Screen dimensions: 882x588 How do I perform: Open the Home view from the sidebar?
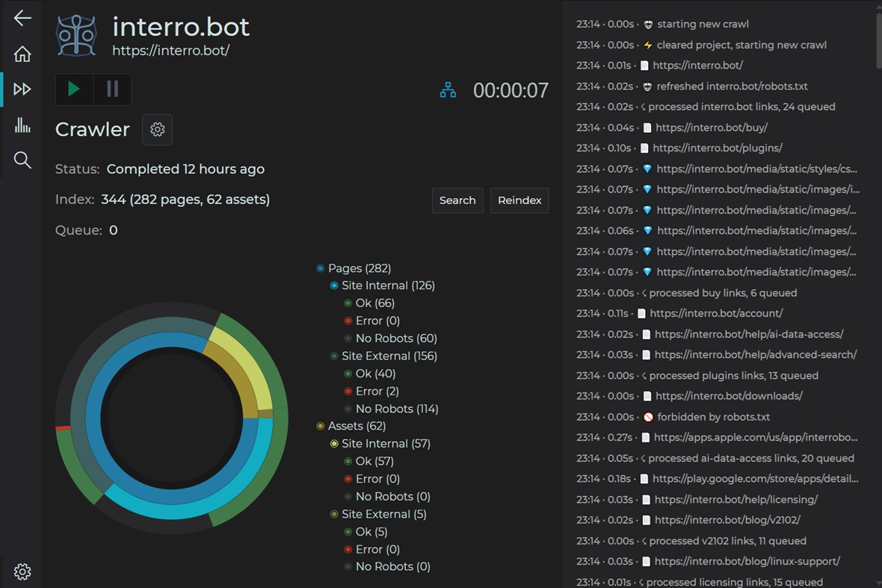tap(22, 54)
